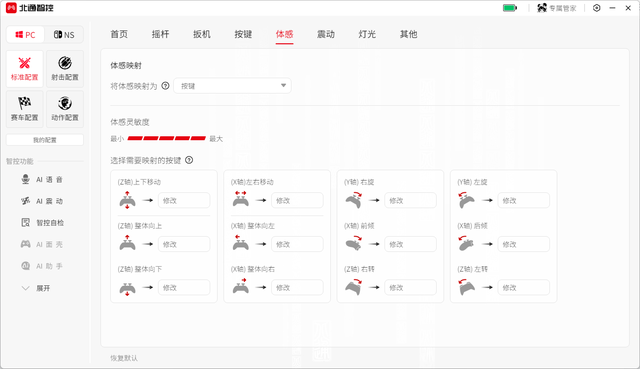Click controller icon for (X轴) 后倾
The height and width of the screenshot is (369, 640).
pos(466,244)
